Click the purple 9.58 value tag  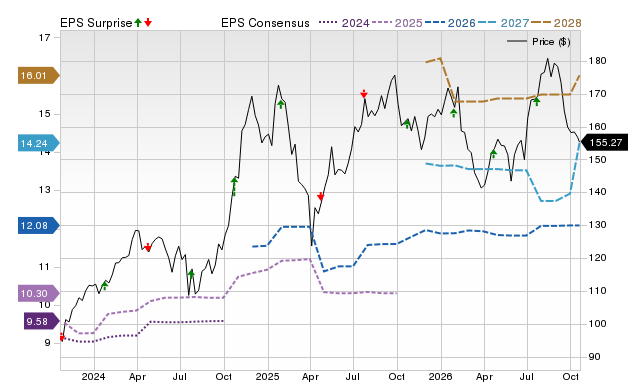tap(41, 322)
